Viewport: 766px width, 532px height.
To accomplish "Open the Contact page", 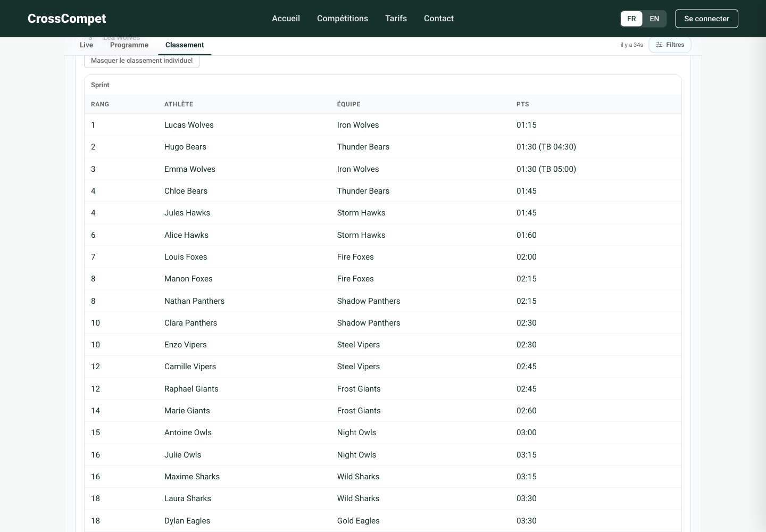I will 439,19.
